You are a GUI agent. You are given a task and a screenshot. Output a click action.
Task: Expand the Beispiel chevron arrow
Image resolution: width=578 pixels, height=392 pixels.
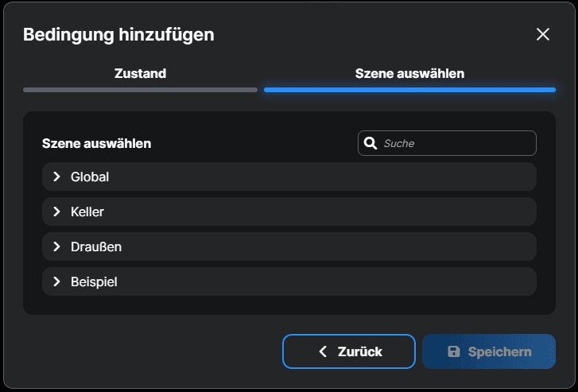(x=56, y=281)
